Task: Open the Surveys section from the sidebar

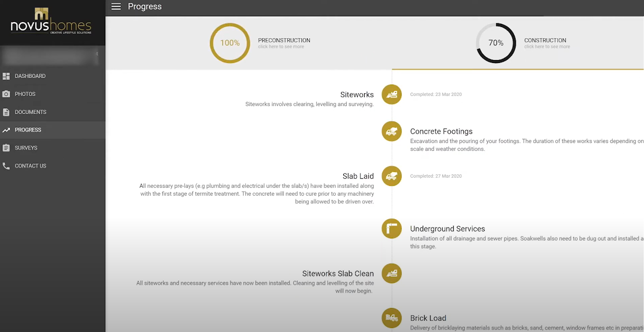Action: click(x=26, y=148)
